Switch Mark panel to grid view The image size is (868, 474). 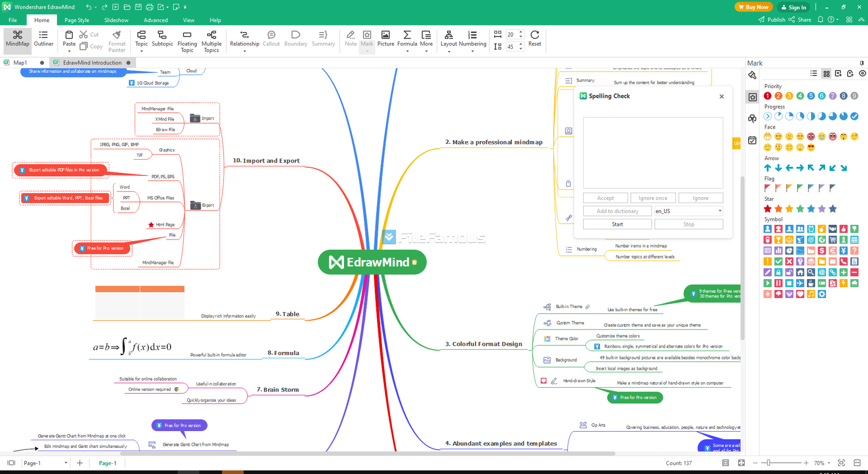(x=826, y=73)
